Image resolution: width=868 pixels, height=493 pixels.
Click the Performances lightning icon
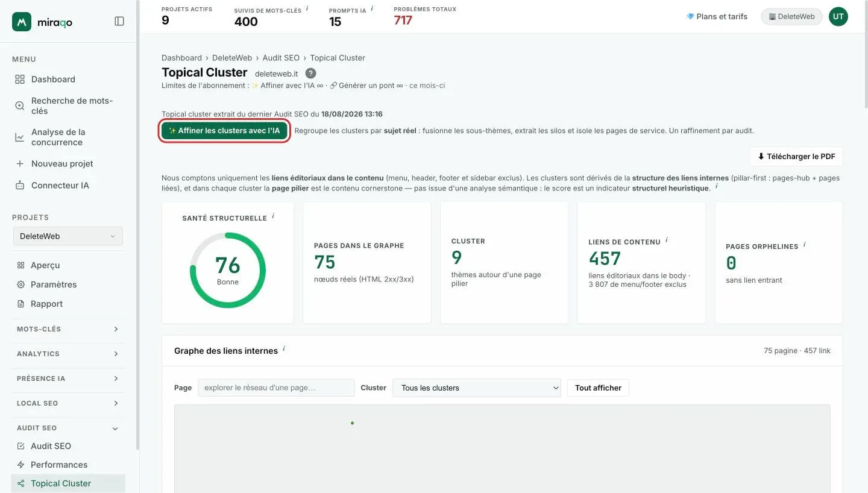click(21, 465)
